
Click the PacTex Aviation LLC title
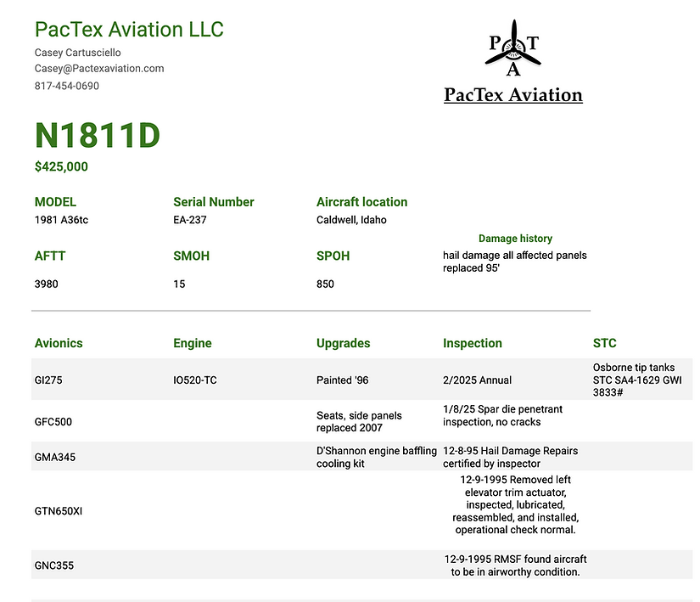click(129, 30)
